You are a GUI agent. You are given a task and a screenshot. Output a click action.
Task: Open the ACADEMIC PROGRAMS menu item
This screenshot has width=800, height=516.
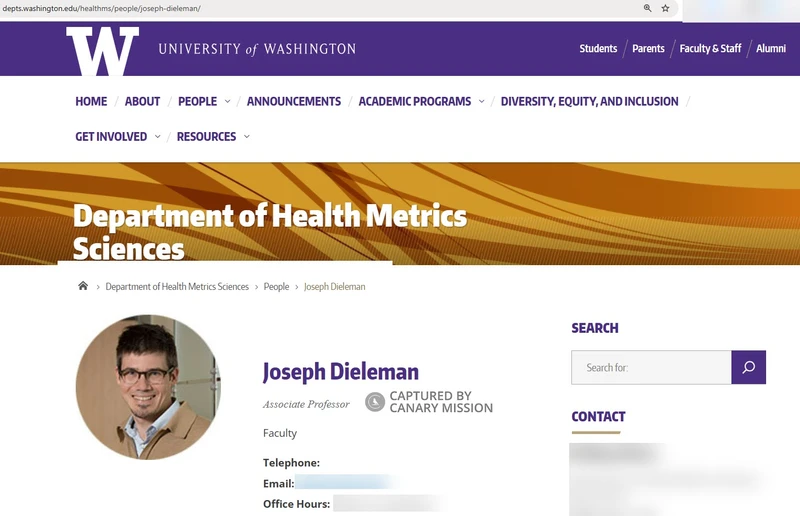coord(415,102)
